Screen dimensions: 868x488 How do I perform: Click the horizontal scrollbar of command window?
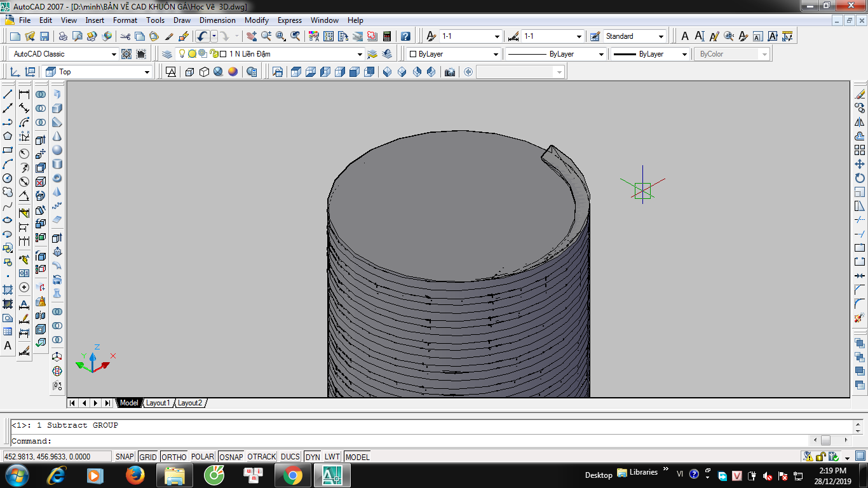point(831,440)
